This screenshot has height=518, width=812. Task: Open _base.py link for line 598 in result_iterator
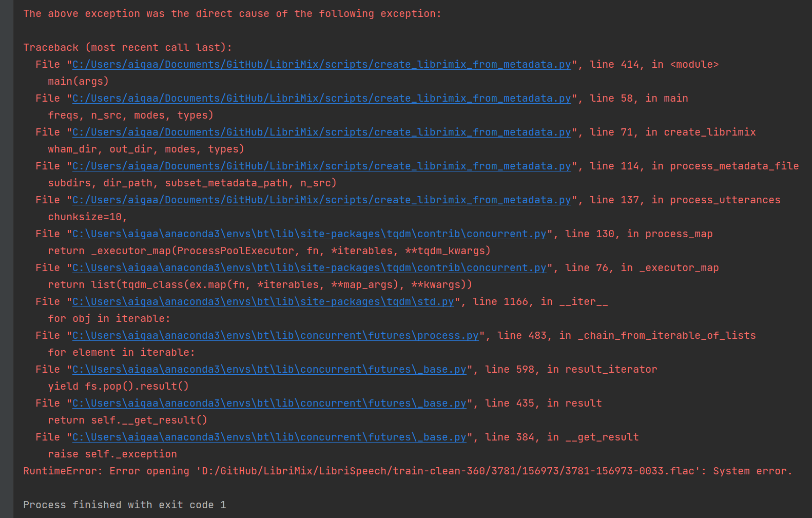point(269,369)
